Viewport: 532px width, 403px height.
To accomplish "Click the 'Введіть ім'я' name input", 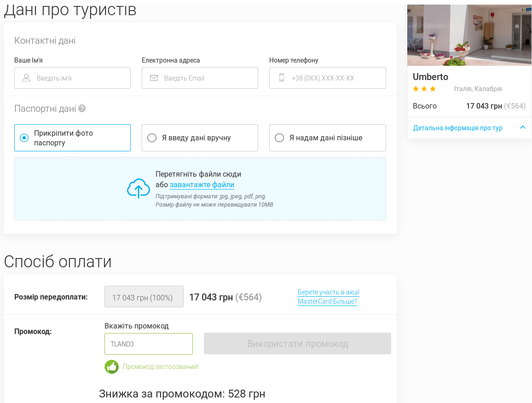I will click(78, 78).
